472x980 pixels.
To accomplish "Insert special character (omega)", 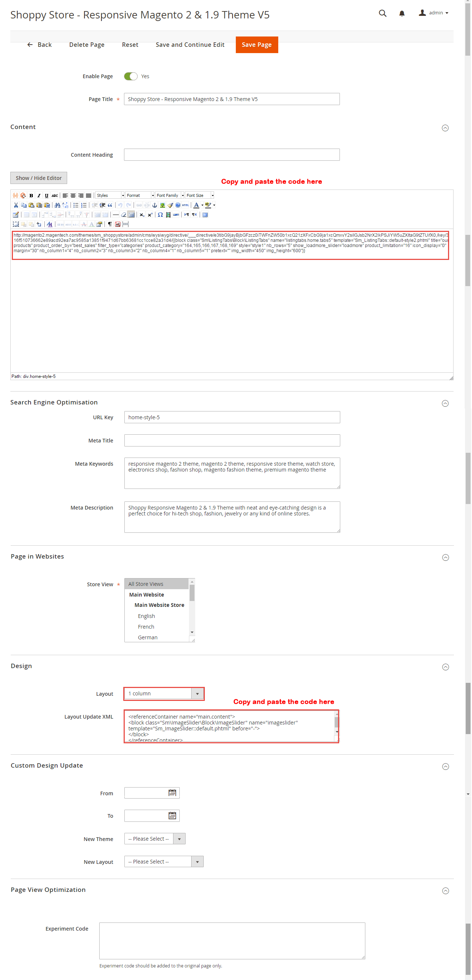I will (161, 215).
